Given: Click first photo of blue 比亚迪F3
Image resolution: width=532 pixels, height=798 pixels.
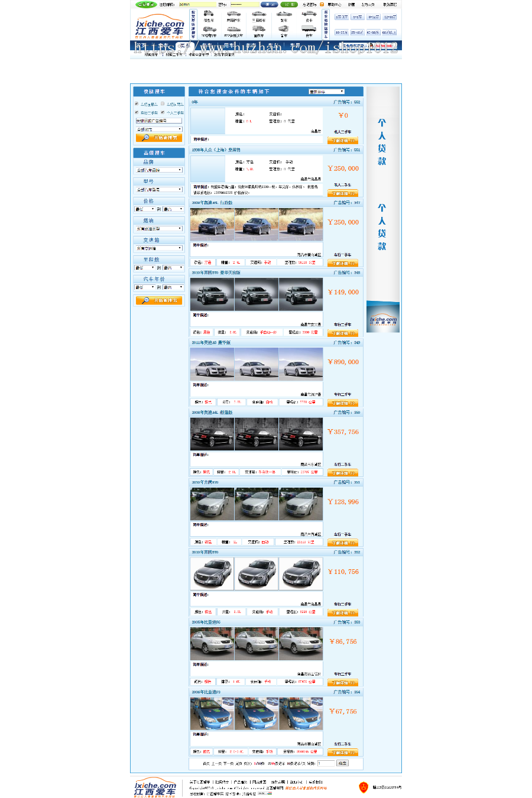Looking at the screenshot, I should pyautogui.click(x=212, y=713).
